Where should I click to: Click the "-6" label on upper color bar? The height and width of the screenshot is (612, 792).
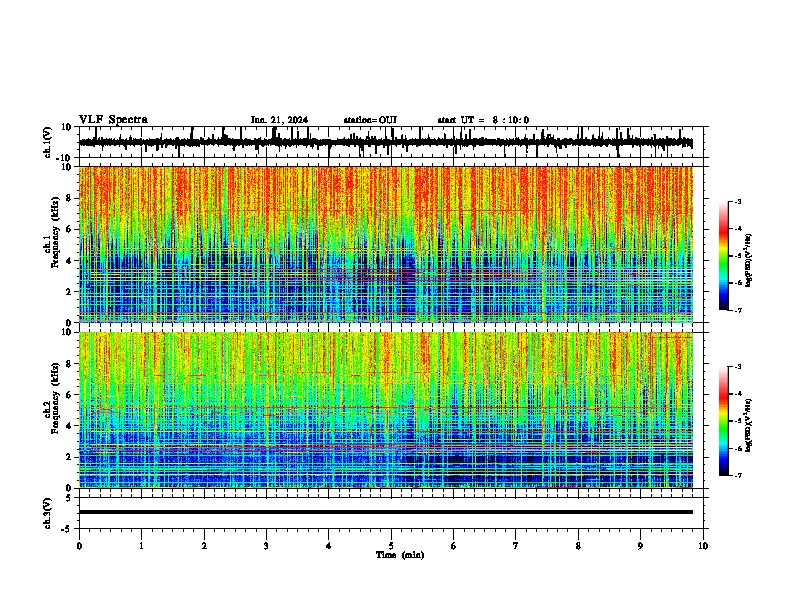pyautogui.click(x=738, y=283)
